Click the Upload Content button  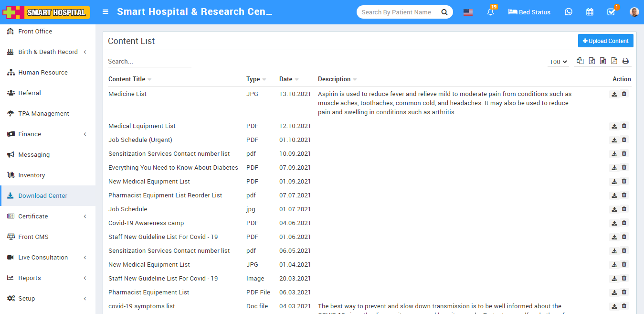coord(605,41)
